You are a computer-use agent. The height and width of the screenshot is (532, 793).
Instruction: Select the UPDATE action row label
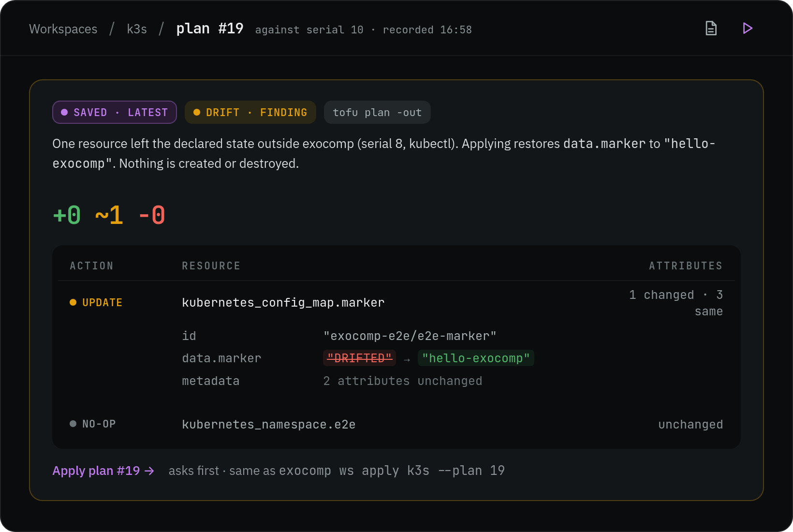96,302
